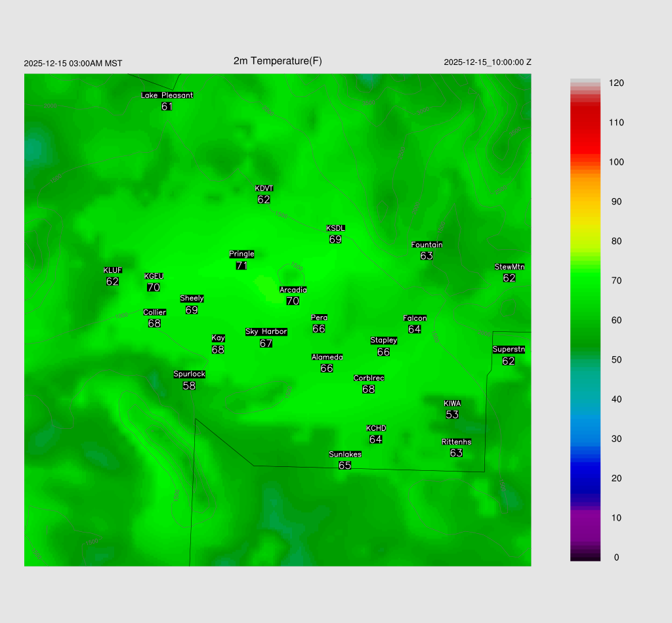Select the Pringle station label
672x623 pixels.
coord(241,254)
